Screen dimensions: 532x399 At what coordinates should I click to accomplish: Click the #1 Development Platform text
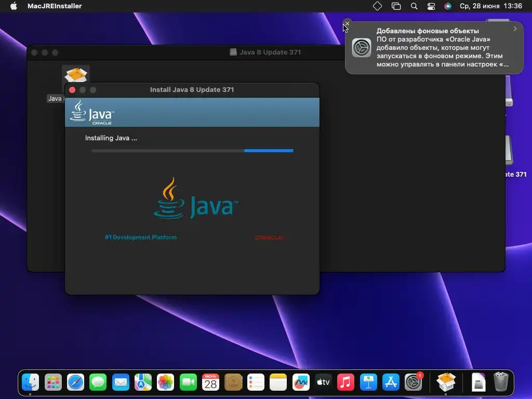[x=140, y=237]
